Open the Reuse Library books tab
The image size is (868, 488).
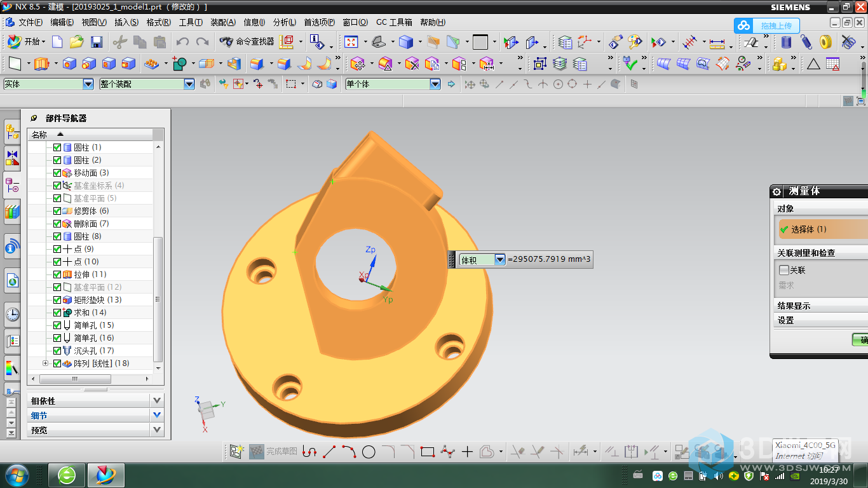point(12,211)
